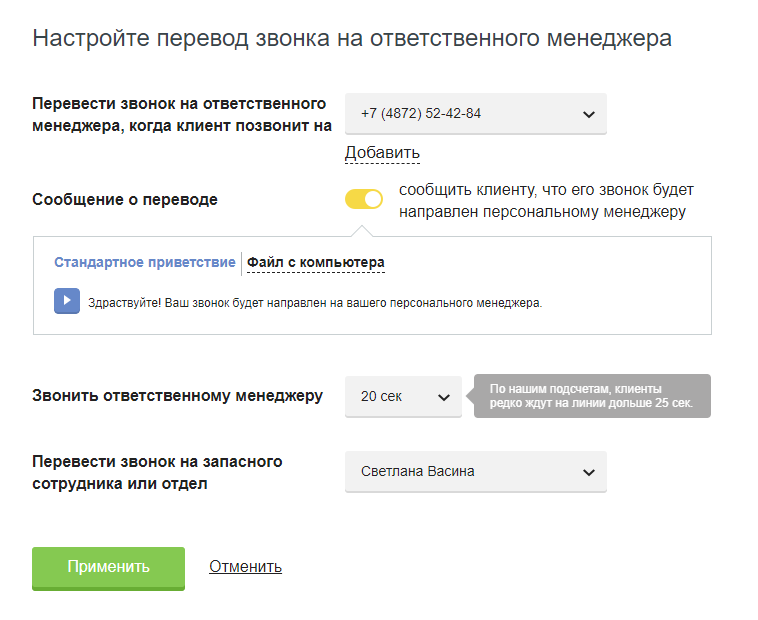Switch to Стандартное приветствие tab
This screenshot has width=758, height=620.
[x=144, y=263]
